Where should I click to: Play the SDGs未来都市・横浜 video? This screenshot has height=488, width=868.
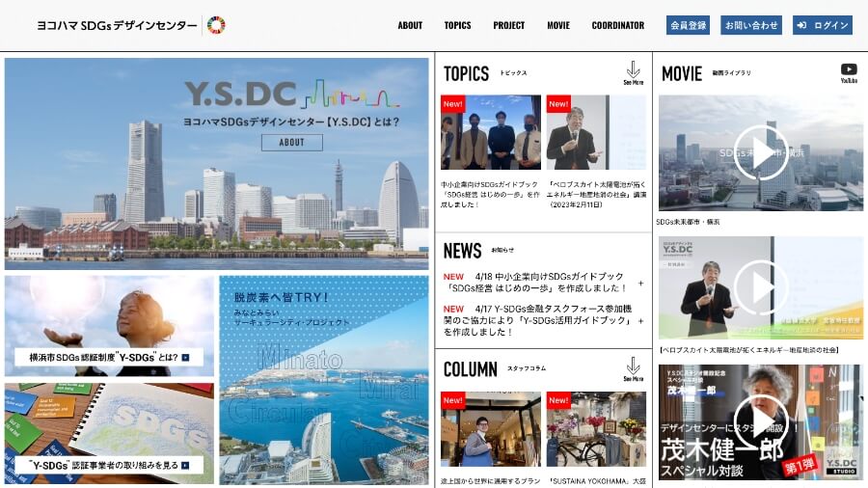[x=761, y=152]
